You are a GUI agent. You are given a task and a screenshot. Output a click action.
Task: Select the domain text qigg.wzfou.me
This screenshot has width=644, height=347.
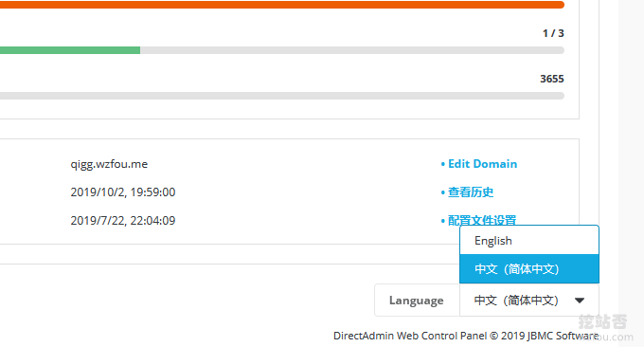[109, 164]
